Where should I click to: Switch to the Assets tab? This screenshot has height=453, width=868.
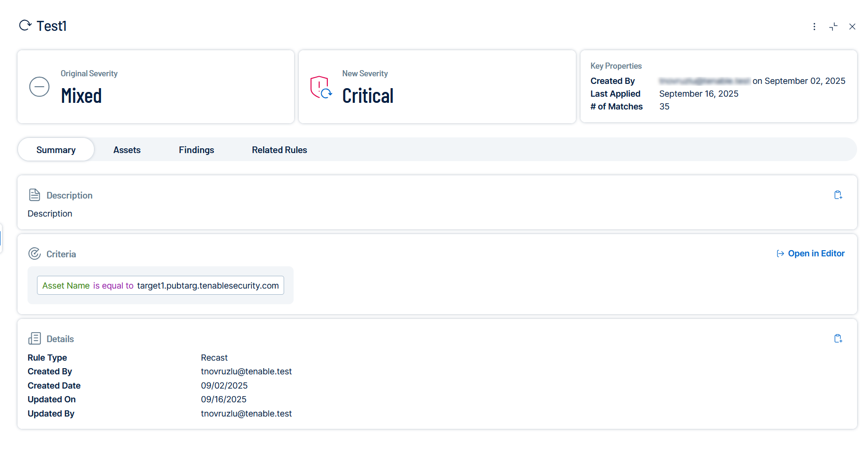click(x=127, y=150)
